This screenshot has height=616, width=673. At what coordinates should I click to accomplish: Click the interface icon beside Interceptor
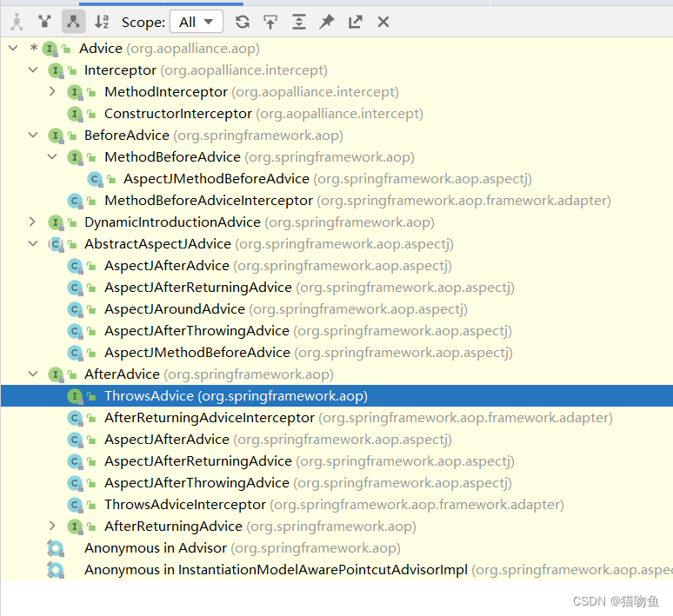(x=56, y=70)
